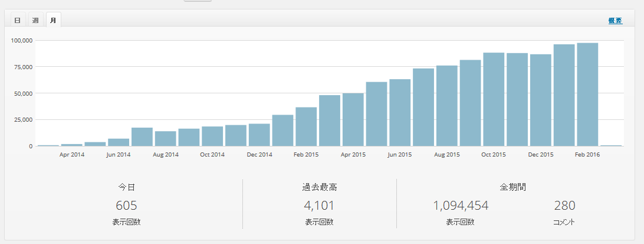Click the bar between Dec 2015 and Feb 2016
The width and height of the screenshot is (644, 244).
tap(564, 95)
